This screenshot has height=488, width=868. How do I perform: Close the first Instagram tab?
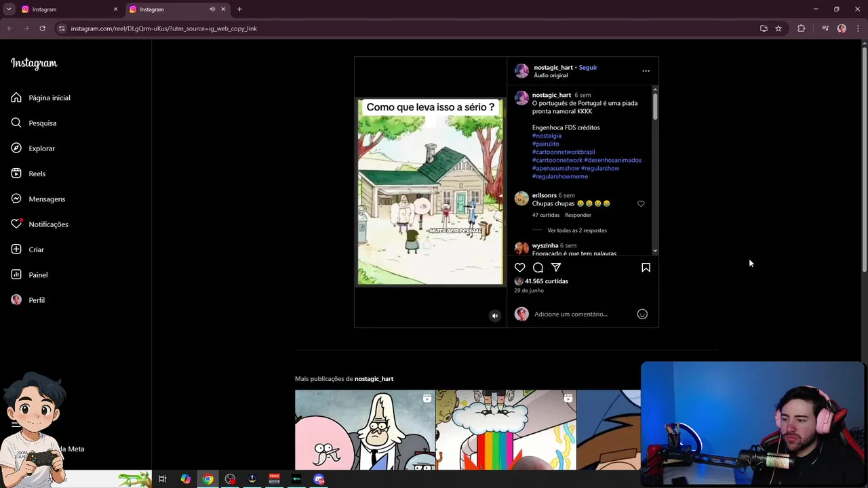(x=115, y=9)
